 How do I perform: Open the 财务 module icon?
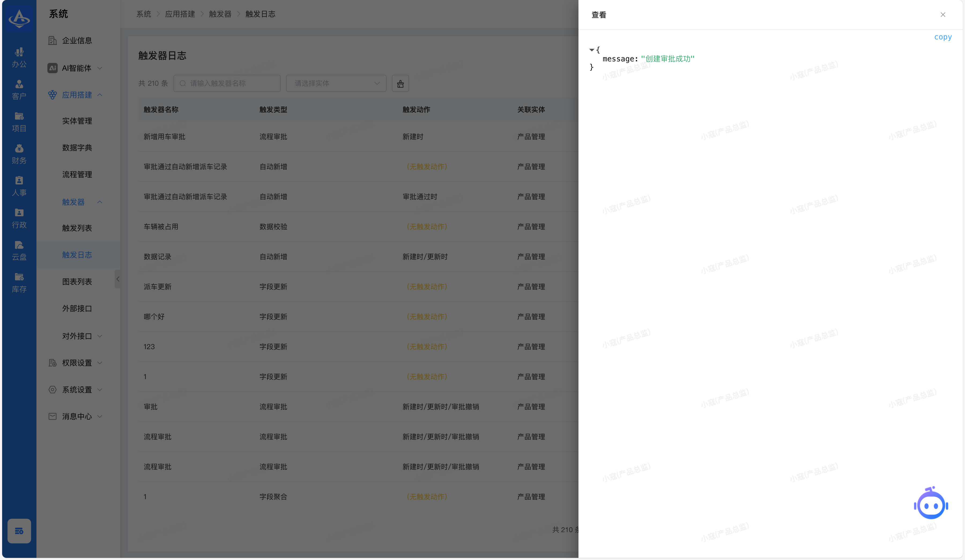19,154
